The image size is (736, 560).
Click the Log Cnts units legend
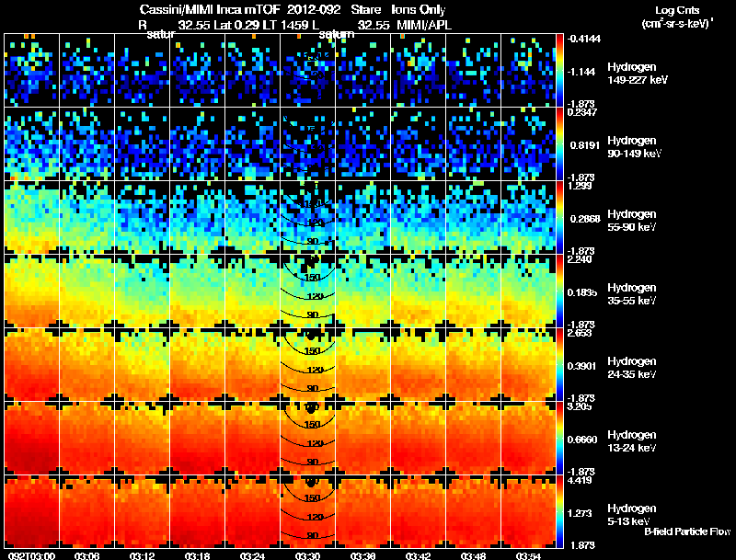pyautogui.click(x=677, y=17)
